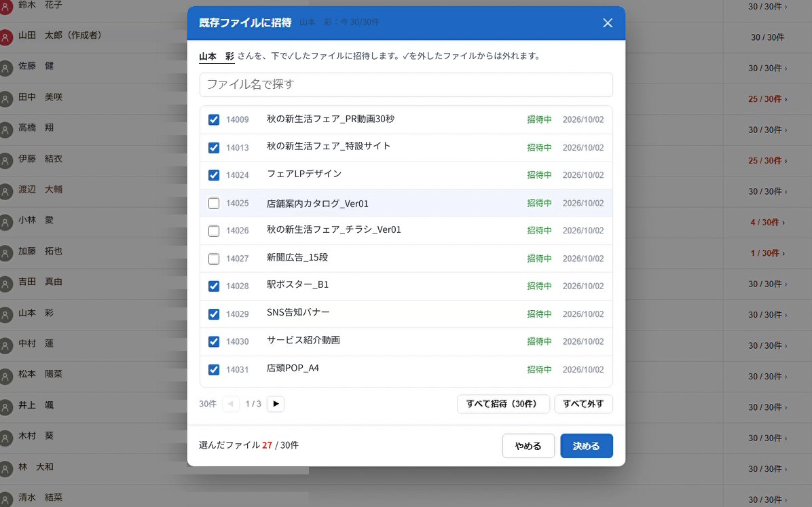Image resolution: width=812 pixels, height=507 pixels.
Task: Uncheck file 14013 秋の新生活フェア_特設サイト
Action: tap(214, 147)
